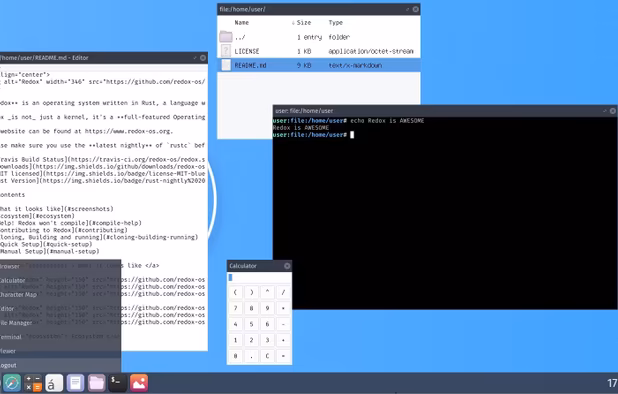Select the README.md file name
Image resolution: width=618 pixels, height=394 pixels.
click(250, 65)
